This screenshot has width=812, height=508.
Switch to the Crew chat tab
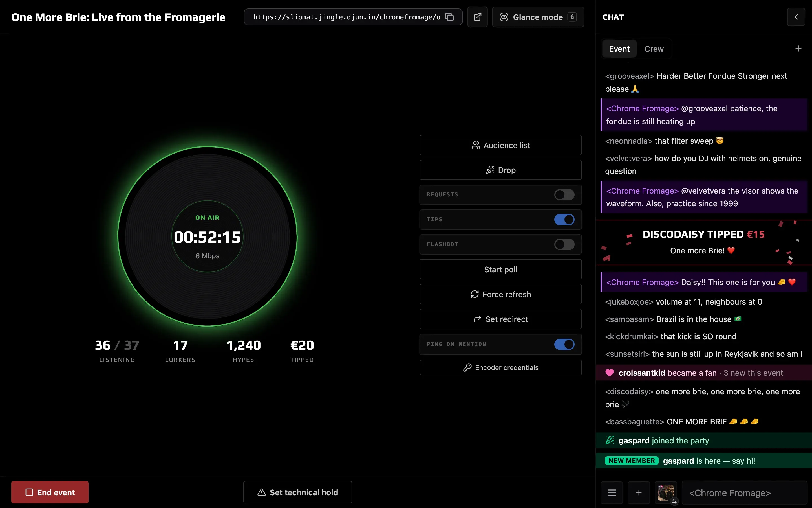[654, 49]
